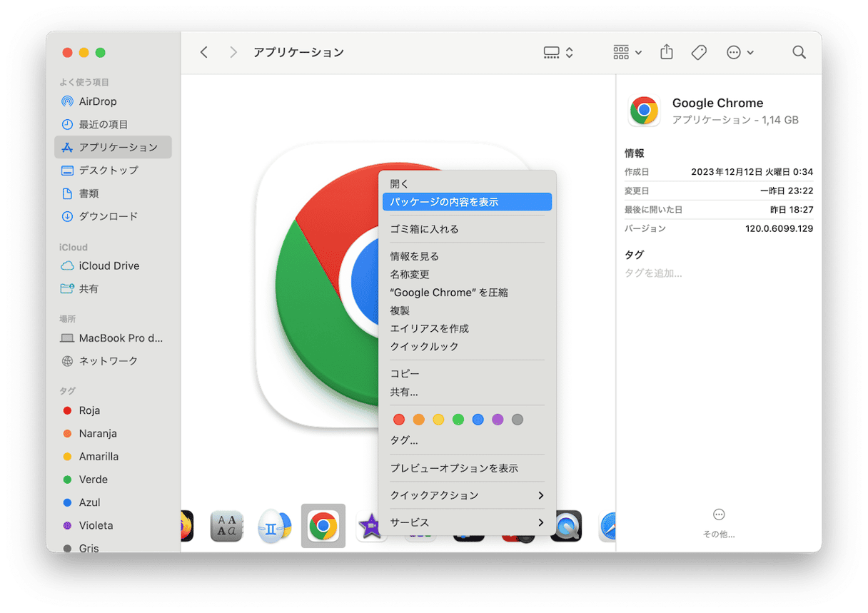Pick the green color tag dot in menu
This screenshot has height=613, width=868.
(x=458, y=420)
